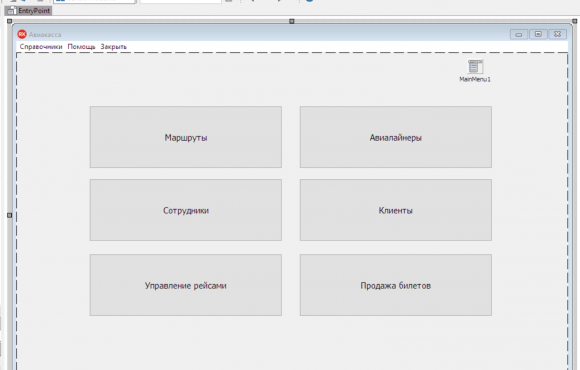Select the Авиалайнеры button

396,137
